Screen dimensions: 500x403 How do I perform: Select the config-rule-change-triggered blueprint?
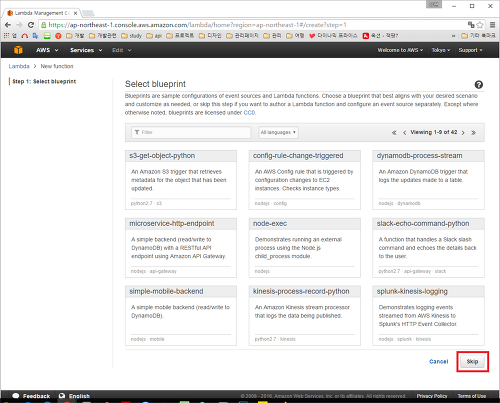[305, 180]
